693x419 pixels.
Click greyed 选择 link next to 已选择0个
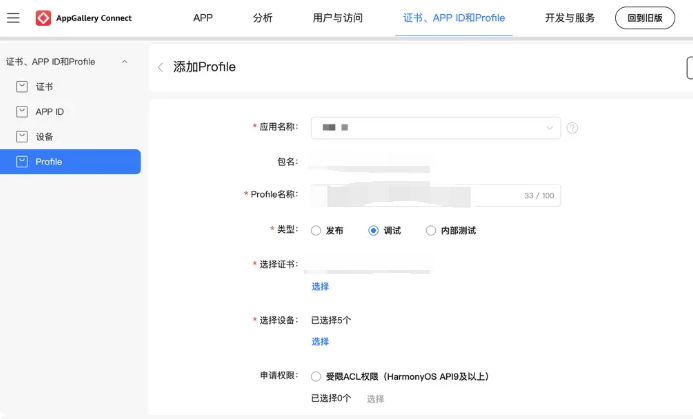[375, 399]
